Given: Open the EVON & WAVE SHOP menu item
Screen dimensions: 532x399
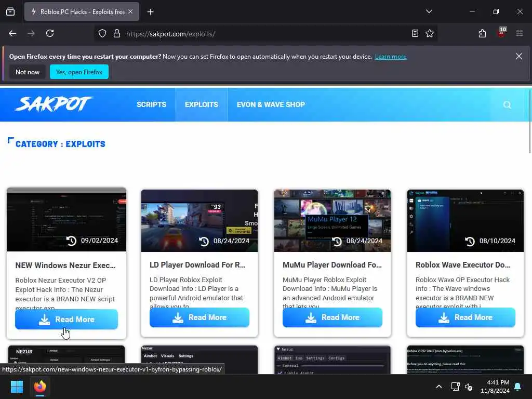Looking at the screenshot, I should (271, 104).
